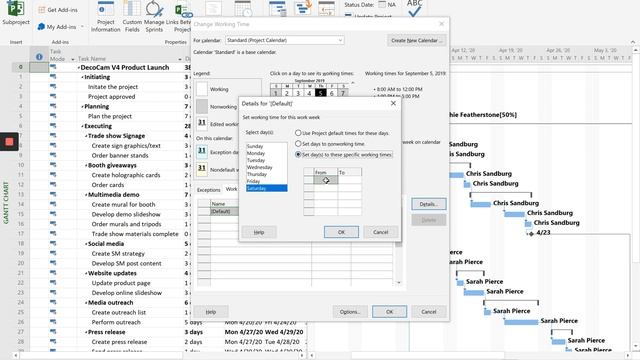Select Set days to nonworking time radio
The image size is (640, 360).
pyautogui.click(x=298, y=144)
